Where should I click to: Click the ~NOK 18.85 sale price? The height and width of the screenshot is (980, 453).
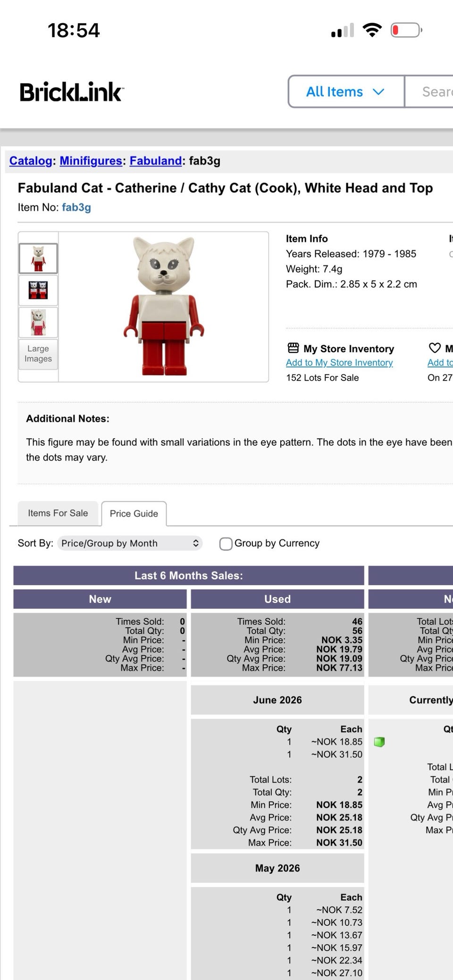click(x=336, y=742)
